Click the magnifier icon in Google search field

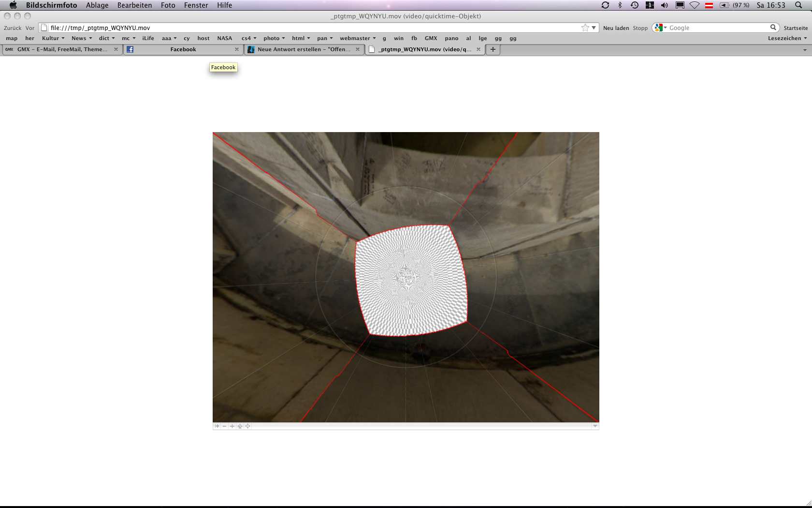[773, 28]
